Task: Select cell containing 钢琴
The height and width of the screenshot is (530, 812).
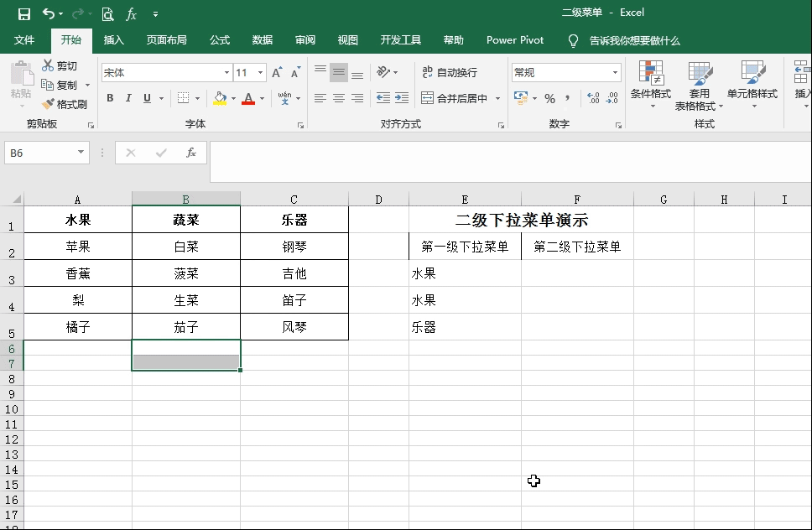Action: (x=294, y=247)
